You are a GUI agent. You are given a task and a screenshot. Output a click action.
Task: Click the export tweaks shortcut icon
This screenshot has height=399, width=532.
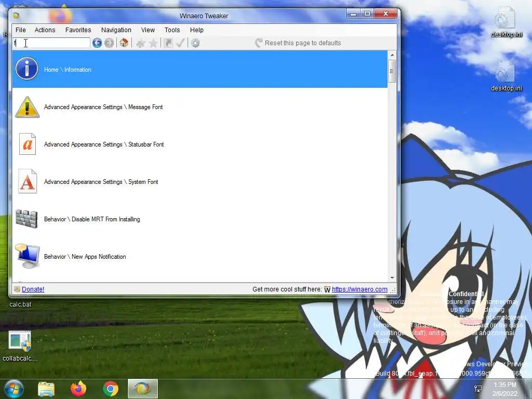pyautogui.click(x=168, y=43)
